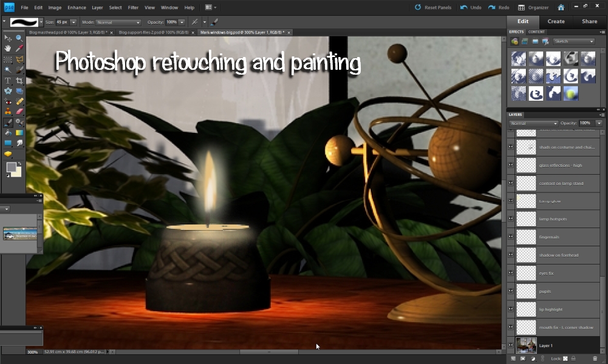
Task: Expand the additional brush options arrow
Action: tap(204, 22)
